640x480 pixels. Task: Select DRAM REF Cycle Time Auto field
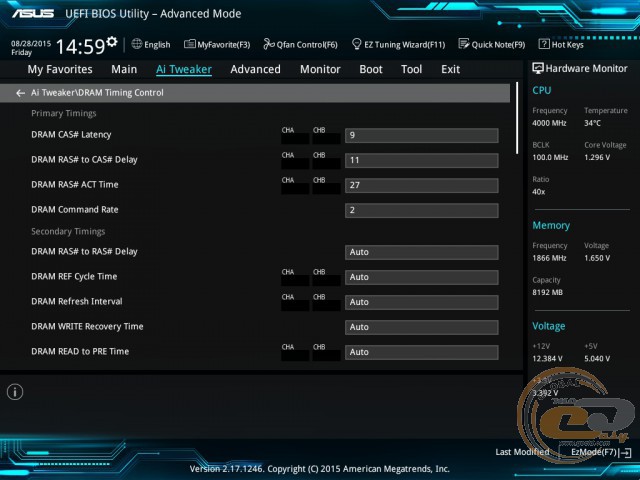click(x=422, y=277)
